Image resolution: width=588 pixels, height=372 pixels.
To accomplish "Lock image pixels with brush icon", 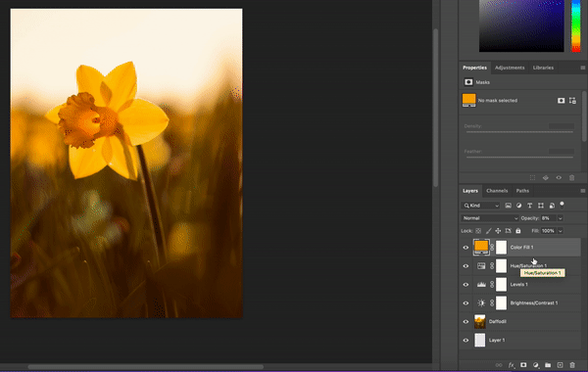I will [x=488, y=231].
